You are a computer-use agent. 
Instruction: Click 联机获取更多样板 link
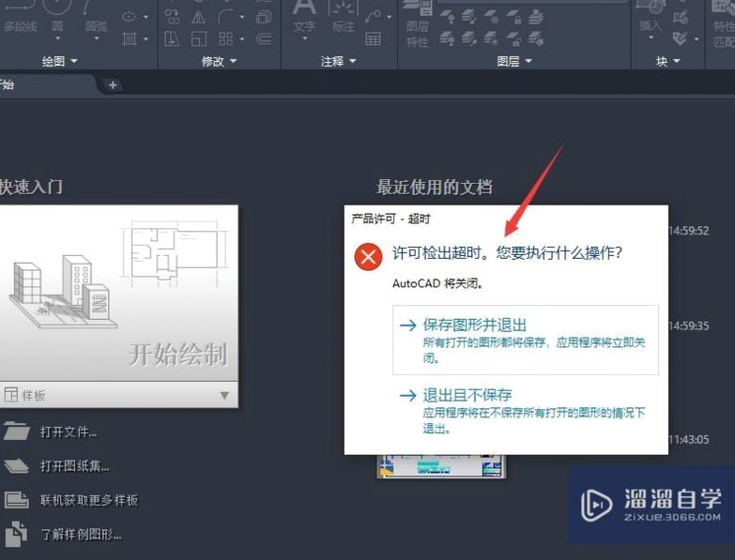click(x=89, y=500)
